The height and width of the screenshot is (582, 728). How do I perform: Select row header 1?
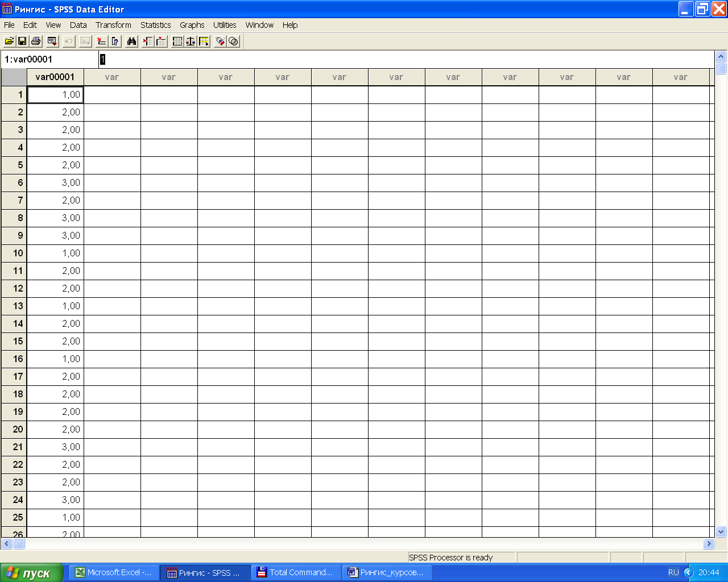[14, 95]
